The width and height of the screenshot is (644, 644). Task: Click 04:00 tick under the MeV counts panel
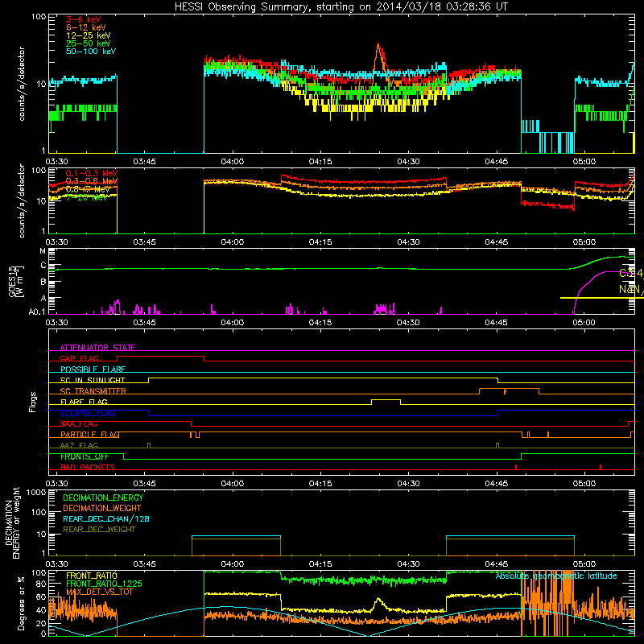click(233, 242)
